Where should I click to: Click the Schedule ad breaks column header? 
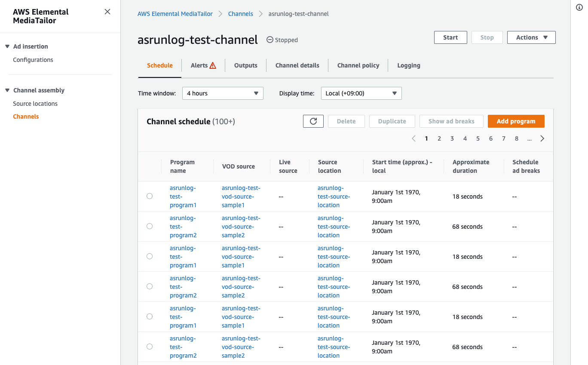pos(526,166)
